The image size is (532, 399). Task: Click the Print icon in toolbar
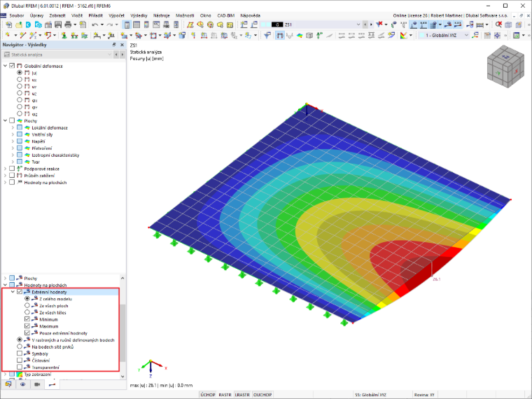[68, 24]
